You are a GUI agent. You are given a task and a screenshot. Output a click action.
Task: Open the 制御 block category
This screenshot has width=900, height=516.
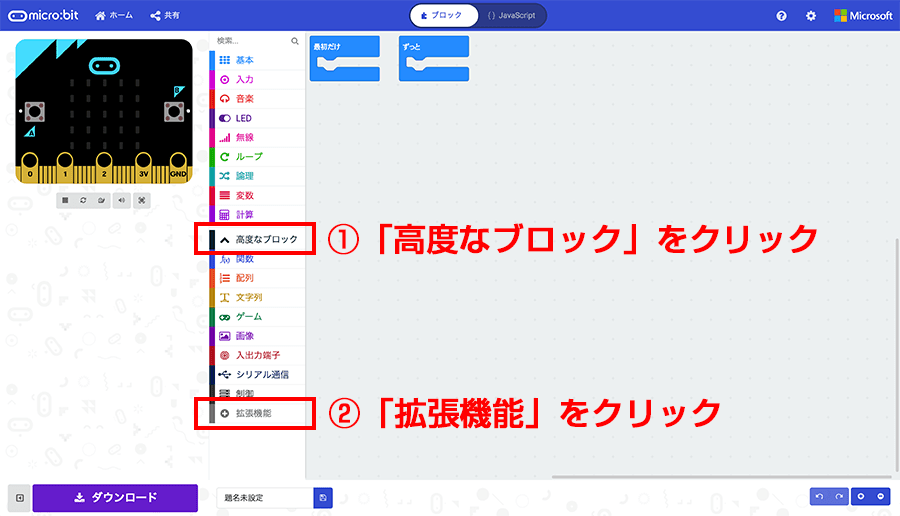(x=257, y=393)
